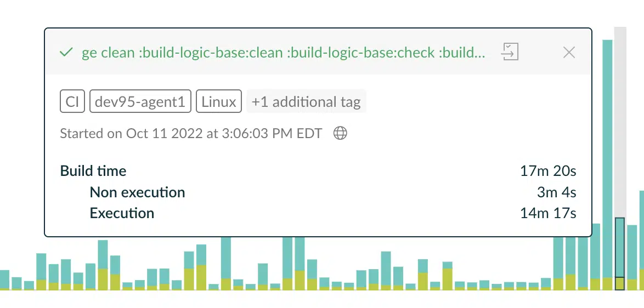Select the dev95-agent1 tag
This screenshot has height=308, width=644.
(140, 101)
